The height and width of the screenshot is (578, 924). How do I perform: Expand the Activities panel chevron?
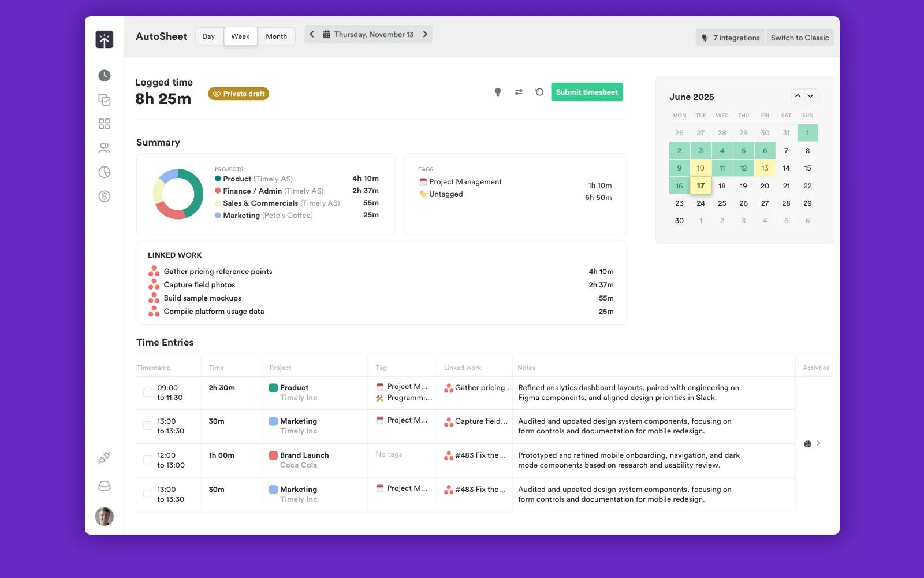[x=818, y=443]
